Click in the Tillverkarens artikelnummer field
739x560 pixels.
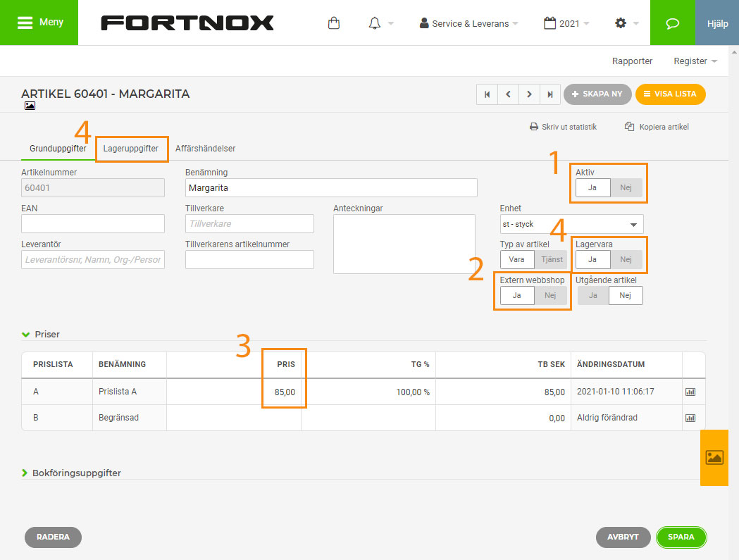click(x=249, y=259)
